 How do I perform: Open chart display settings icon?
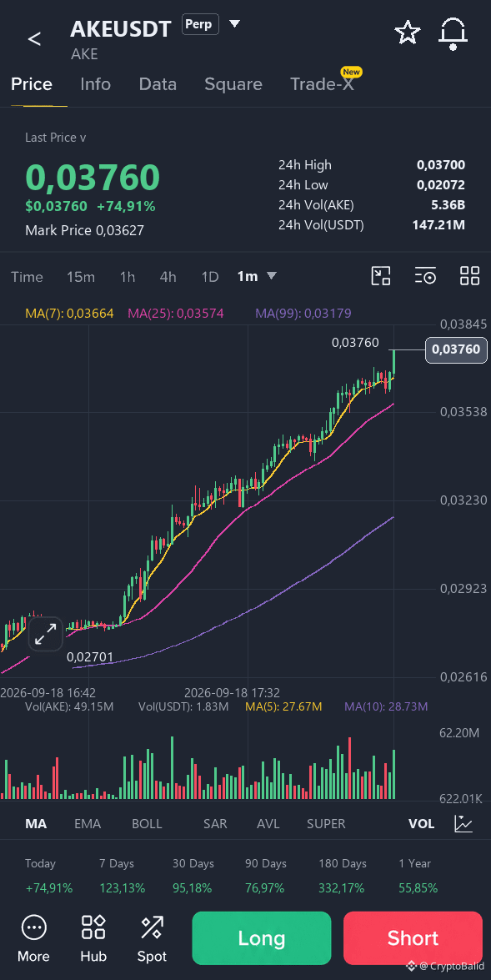tap(425, 275)
